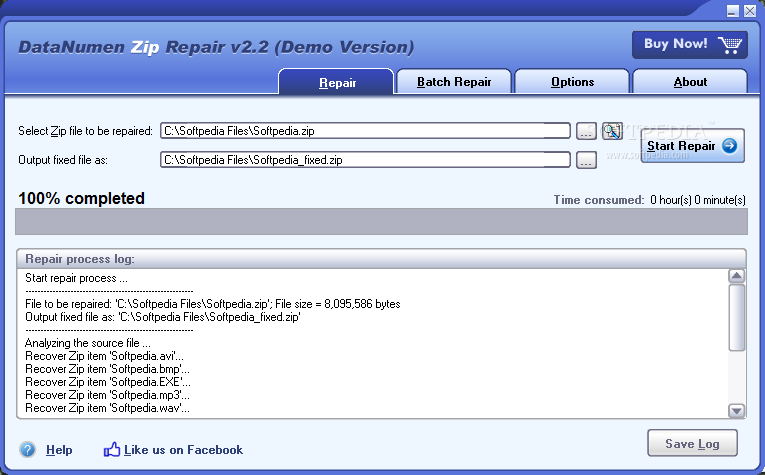Click the blue question mark Help icon

[28, 449]
